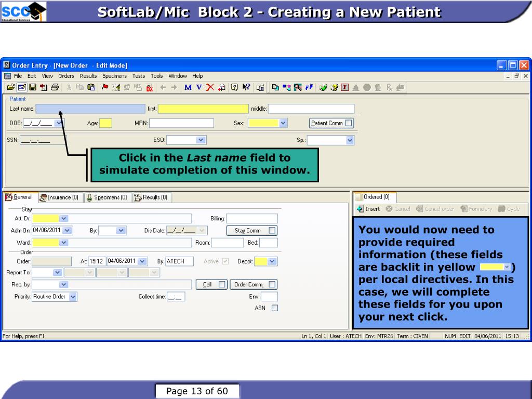Click the blue V toolbar icon
This screenshot has width=532, height=399.
tap(199, 88)
